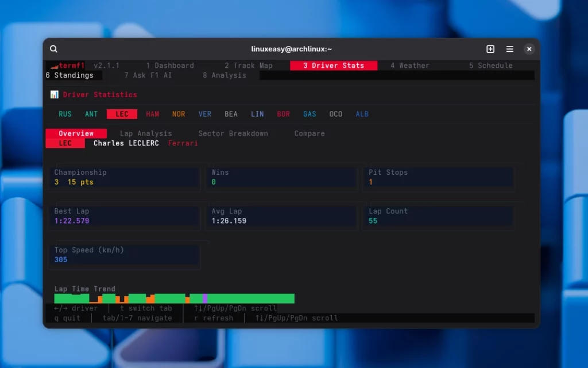Open the hamburger menu in the titlebar
The width and height of the screenshot is (588, 368).
coord(510,49)
